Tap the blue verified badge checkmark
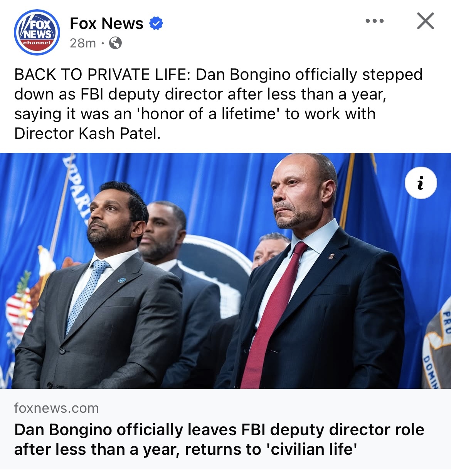 tap(156, 24)
